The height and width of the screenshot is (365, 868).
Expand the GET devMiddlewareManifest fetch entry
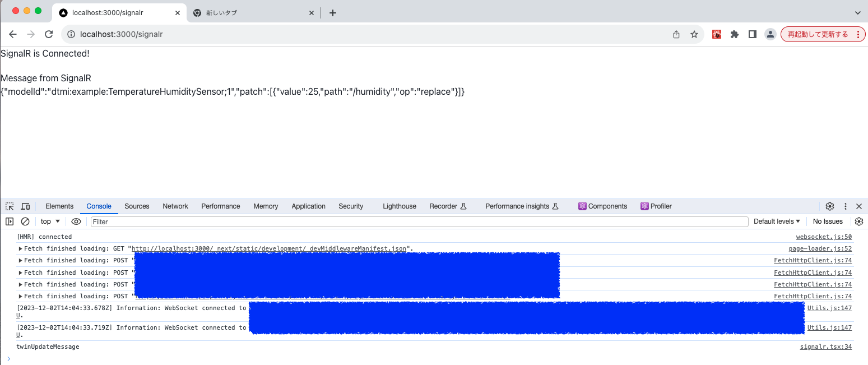click(x=21, y=248)
